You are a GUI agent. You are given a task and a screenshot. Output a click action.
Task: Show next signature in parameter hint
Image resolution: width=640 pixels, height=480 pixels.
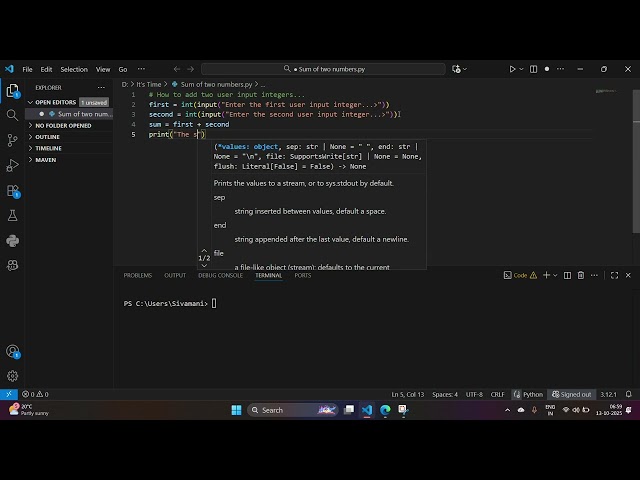tap(204, 265)
